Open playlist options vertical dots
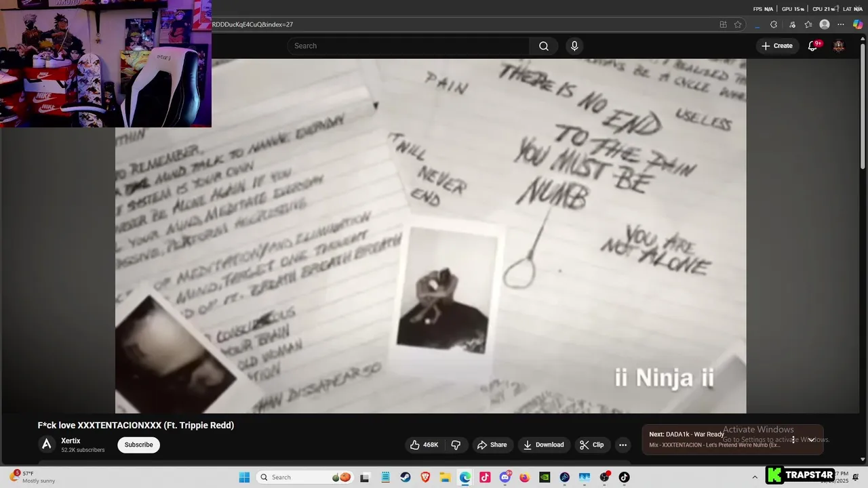 (793, 440)
